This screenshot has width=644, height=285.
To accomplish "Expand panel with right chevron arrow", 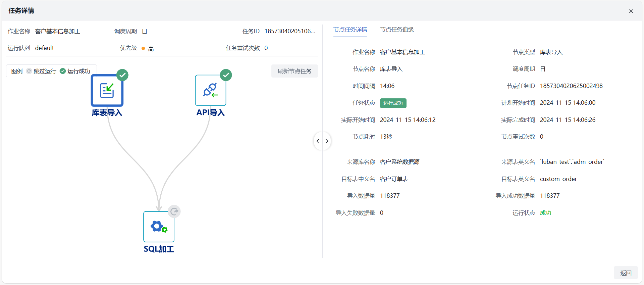I will (327, 141).
